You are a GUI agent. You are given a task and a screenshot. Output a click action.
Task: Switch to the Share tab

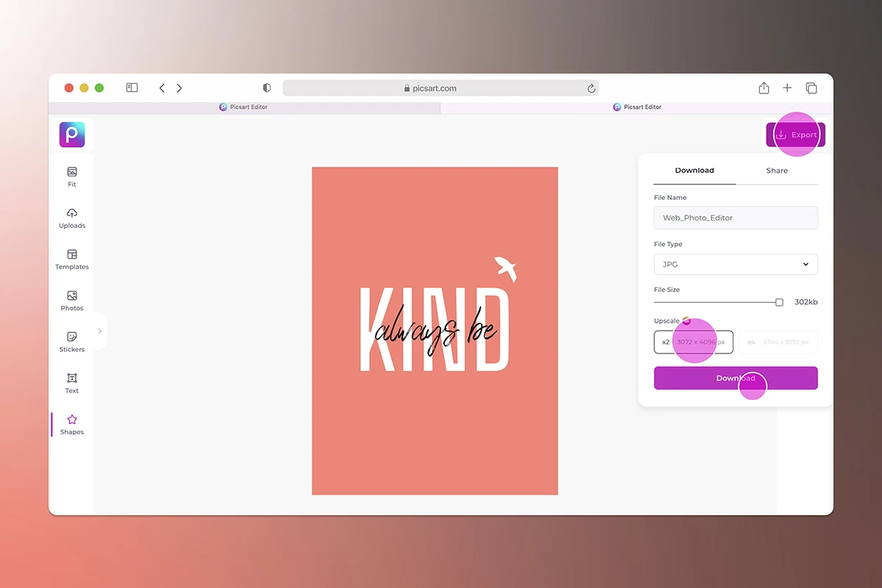tap(776, 170)
